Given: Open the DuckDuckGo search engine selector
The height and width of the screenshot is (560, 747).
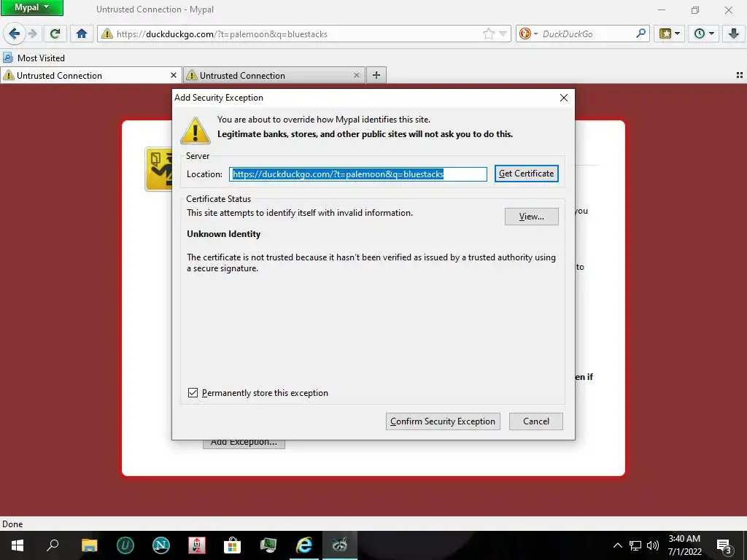Looking at the screenshot, I should 528,34.
